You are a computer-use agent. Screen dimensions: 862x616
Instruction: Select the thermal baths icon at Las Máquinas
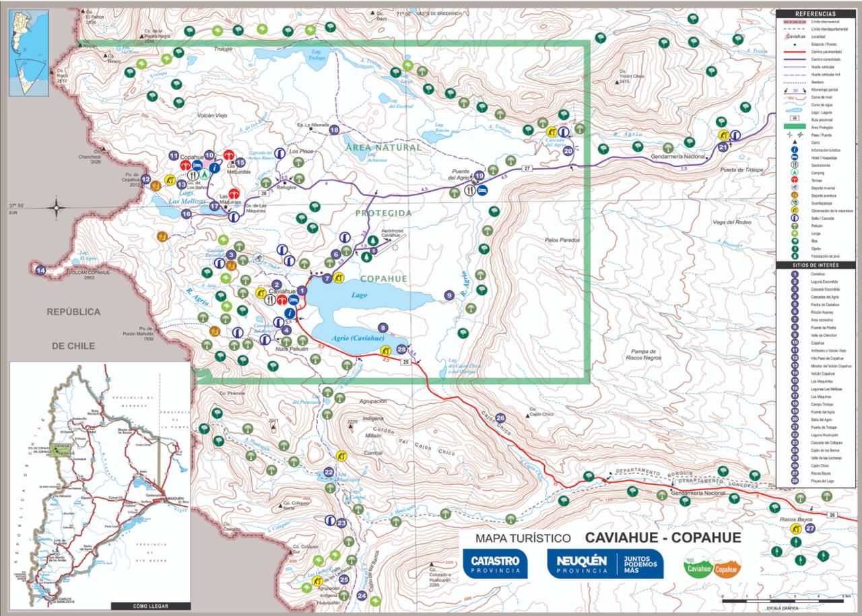tap(234, 195)
